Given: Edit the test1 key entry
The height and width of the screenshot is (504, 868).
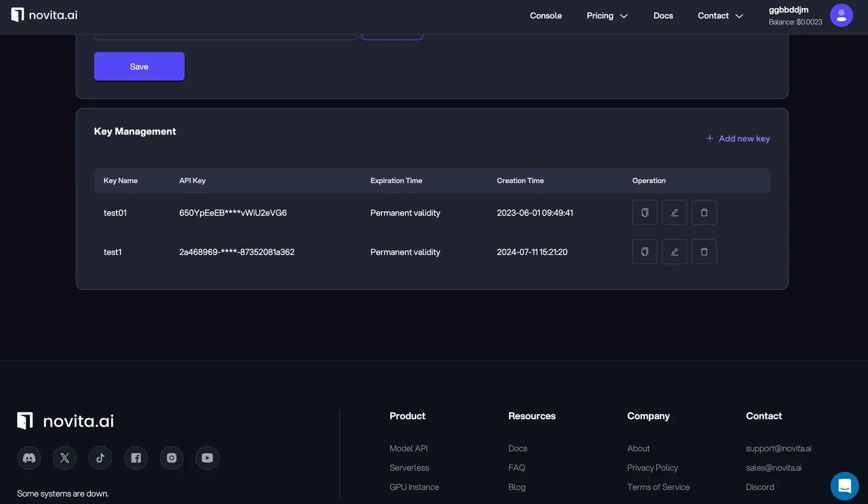Looking at the screenshot, I should (x=674, y=252).
